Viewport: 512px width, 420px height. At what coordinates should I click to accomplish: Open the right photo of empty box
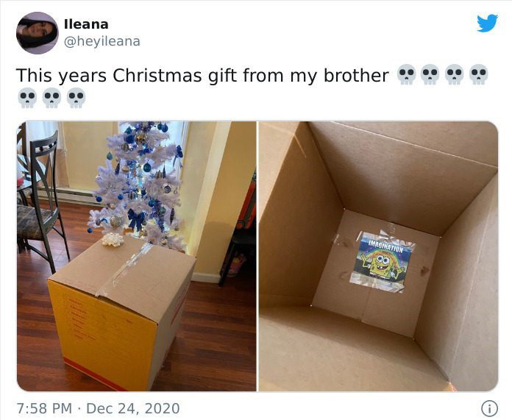pyautogui.click(x=378, y=256)
